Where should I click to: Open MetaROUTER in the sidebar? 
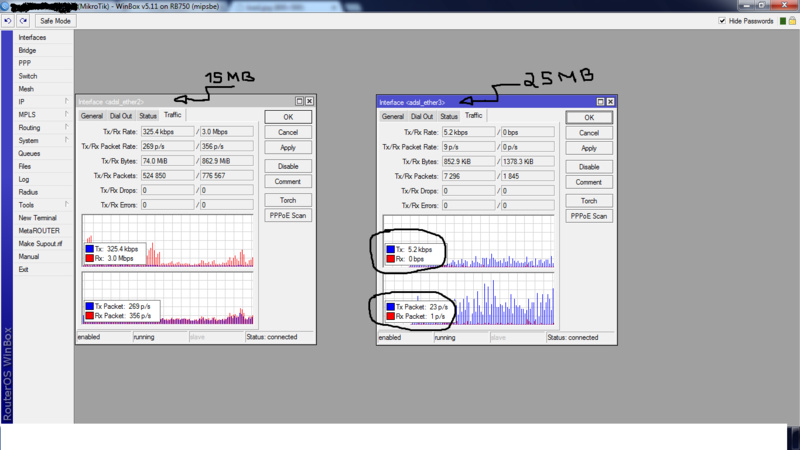point(39,231)
